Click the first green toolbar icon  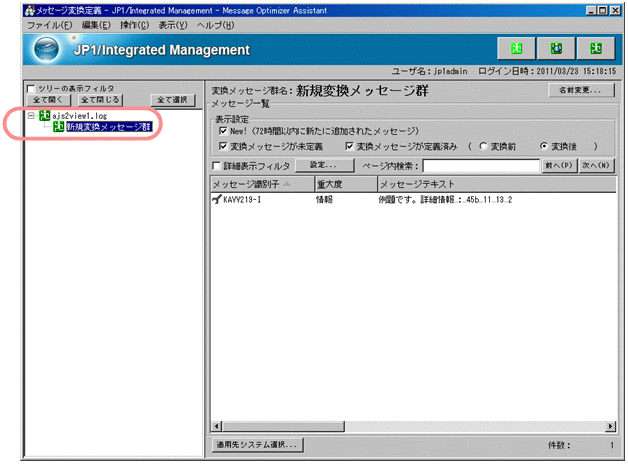click(x=516, y=49)
